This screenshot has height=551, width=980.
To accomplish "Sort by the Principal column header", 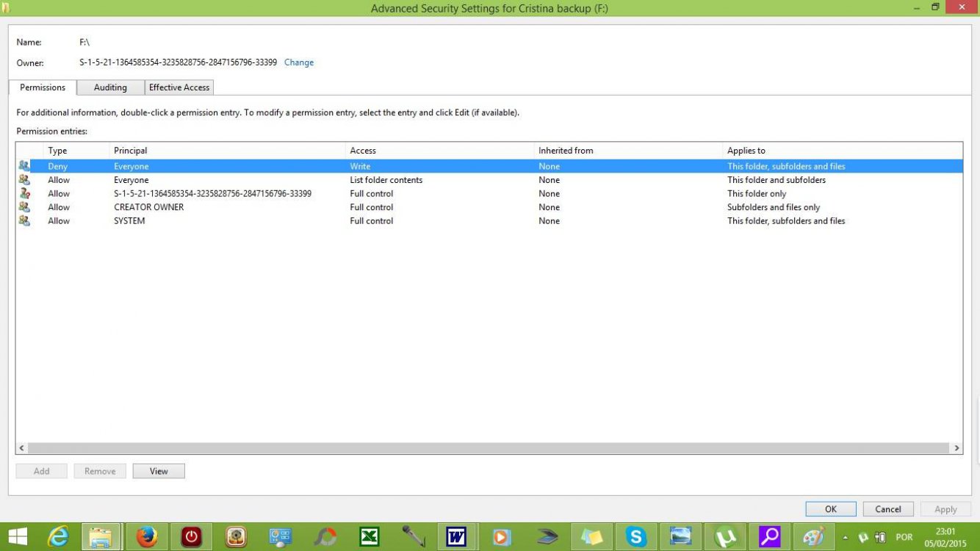I will click(228, 151).
